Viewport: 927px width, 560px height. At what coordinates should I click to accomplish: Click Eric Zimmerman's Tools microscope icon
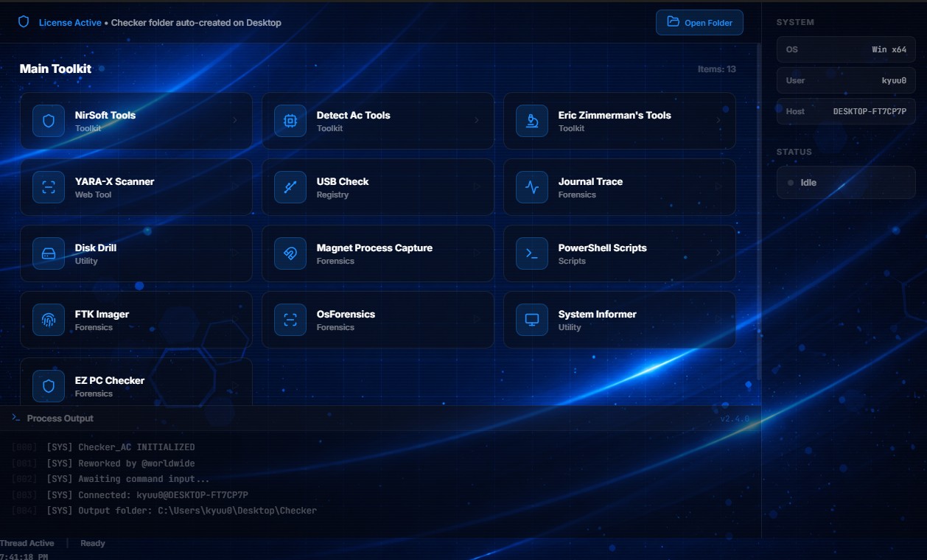pos(532,121)
